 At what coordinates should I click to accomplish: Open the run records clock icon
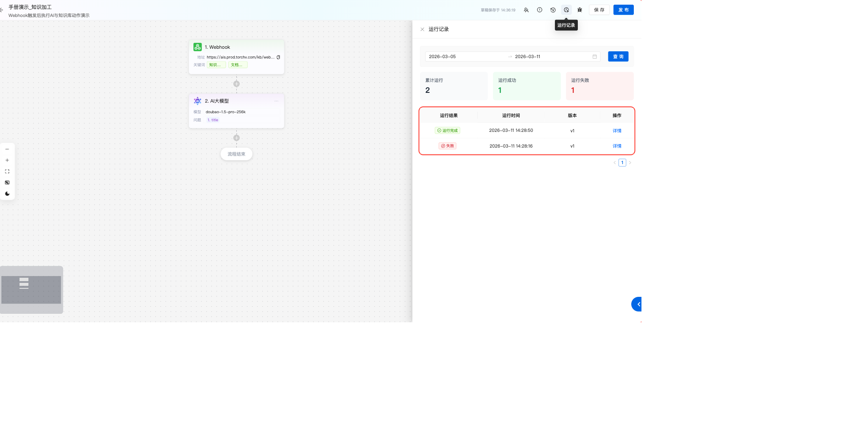point(566,10)
